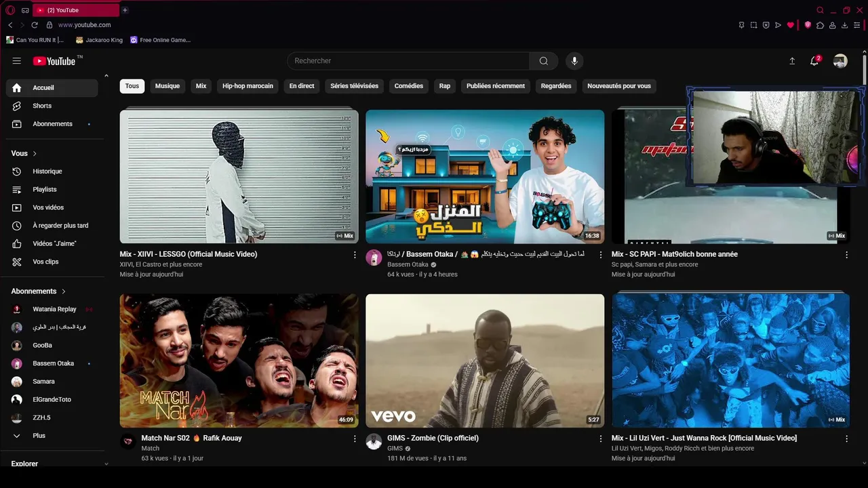
Task: Take a snapshot with the capture icon
Action: pyautogui.click(x=753, y=25)
